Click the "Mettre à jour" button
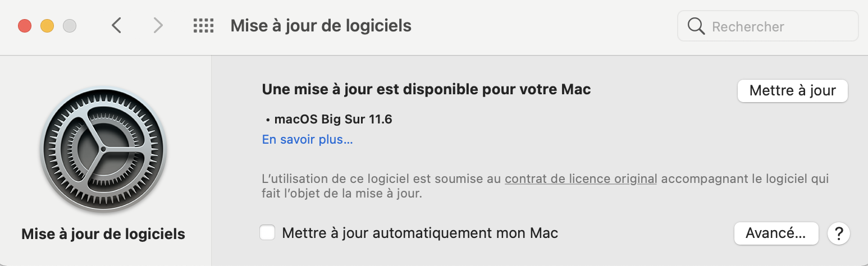 click(792, 90)
